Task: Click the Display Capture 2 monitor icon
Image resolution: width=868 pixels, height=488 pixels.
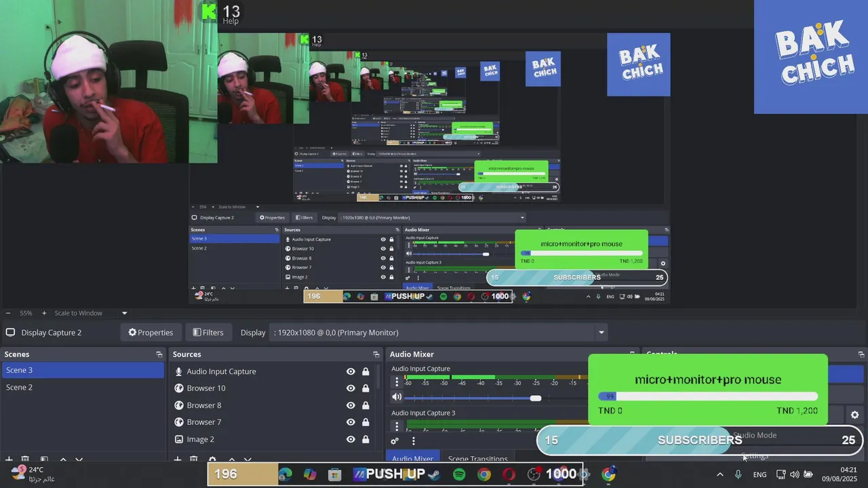Action: 10,333
